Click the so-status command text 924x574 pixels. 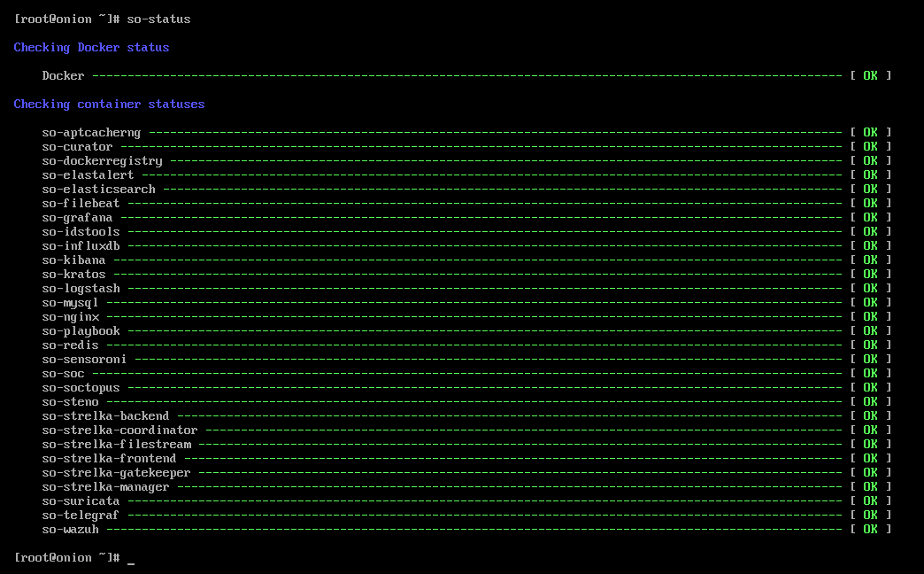pos(158,19)
